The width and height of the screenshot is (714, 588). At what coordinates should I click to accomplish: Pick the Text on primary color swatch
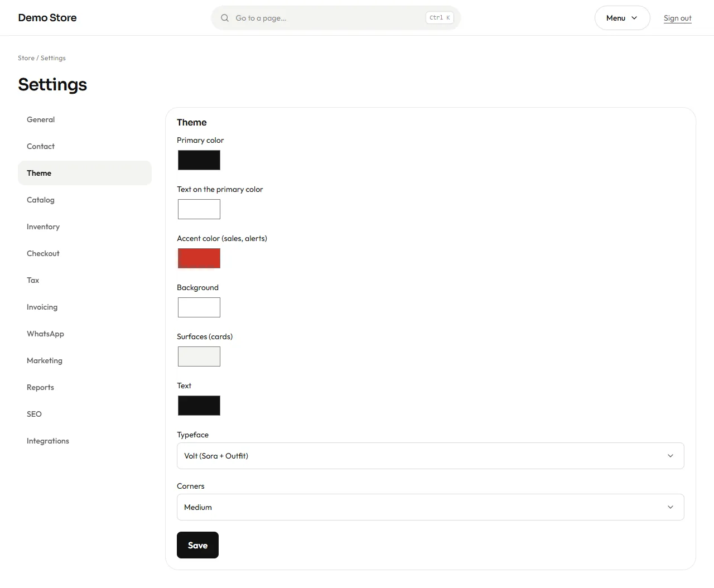[199, 209]
